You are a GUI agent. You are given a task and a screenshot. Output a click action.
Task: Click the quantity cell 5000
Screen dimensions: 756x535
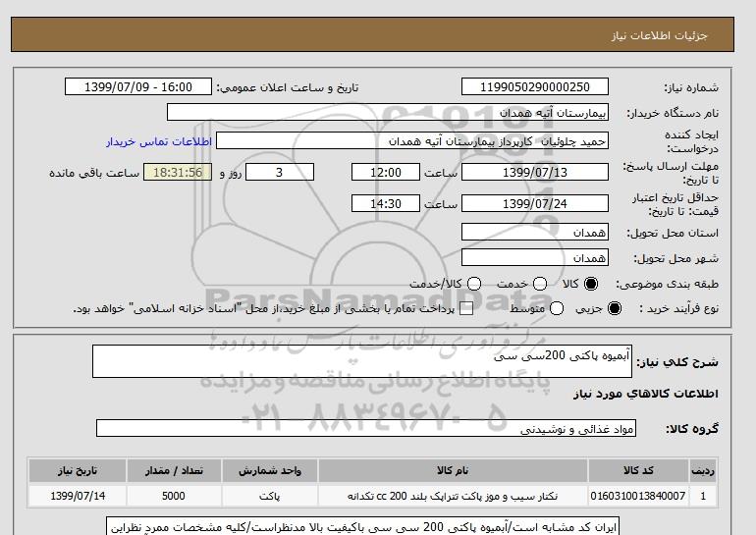coord(174,496)
